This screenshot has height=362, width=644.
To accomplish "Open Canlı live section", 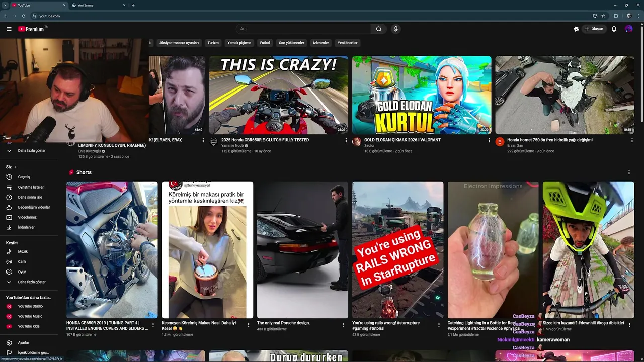I will tap(22, 261).
